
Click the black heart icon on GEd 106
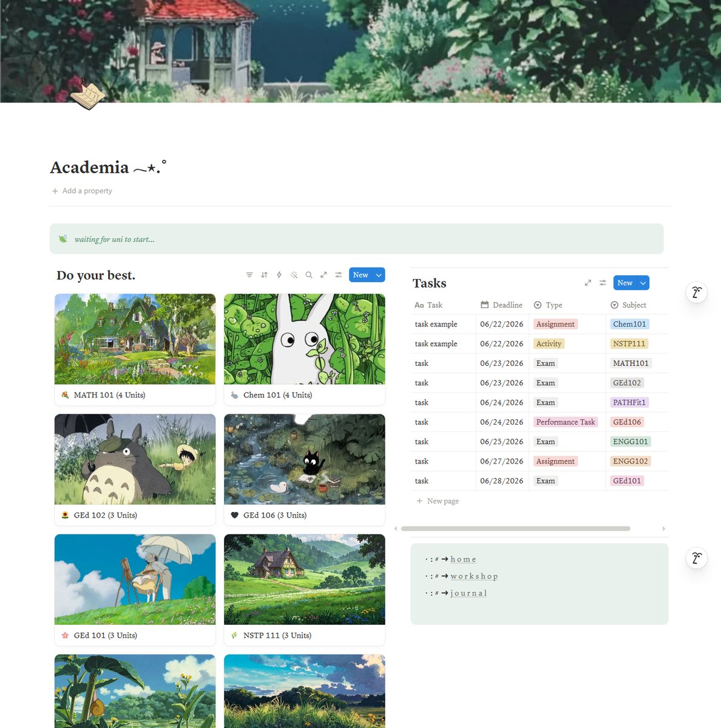click(234, 515)
